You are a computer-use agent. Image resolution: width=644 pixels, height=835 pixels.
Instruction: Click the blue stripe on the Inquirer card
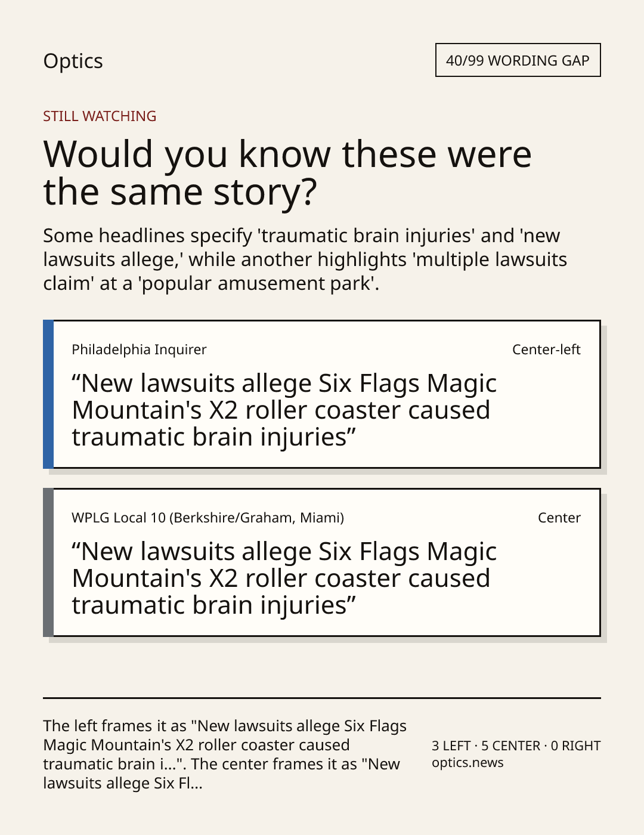(48, 394)
